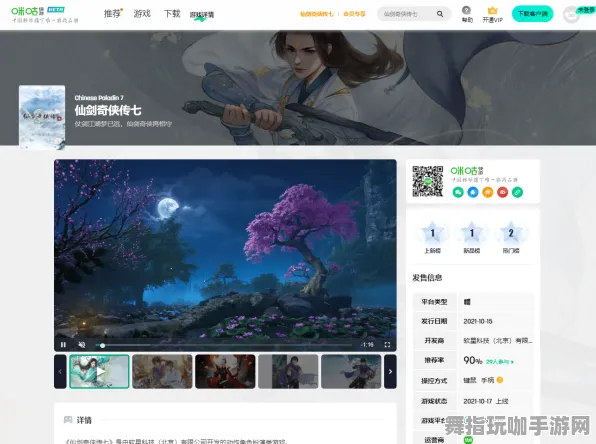Share via the orange Qzone star icon
596x444 pixels.
pos(488,192)
